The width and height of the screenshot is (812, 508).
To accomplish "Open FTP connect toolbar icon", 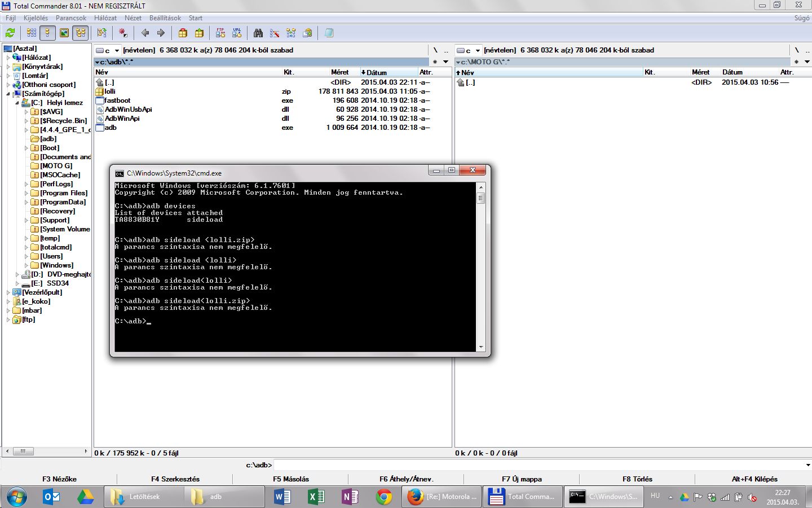I will pyautogui.click(x=220, y=33).
